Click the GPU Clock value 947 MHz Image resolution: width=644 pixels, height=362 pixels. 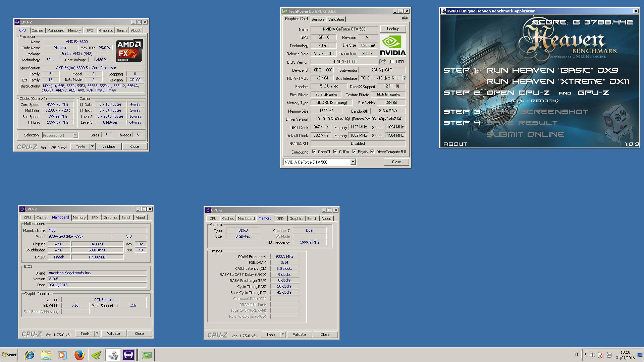(x=321, y=127)
